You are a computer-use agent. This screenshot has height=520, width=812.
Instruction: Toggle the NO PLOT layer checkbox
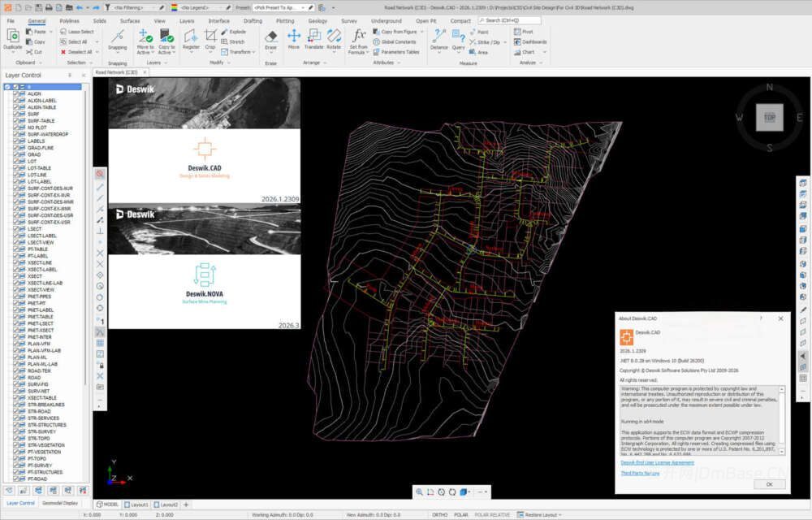16,128
